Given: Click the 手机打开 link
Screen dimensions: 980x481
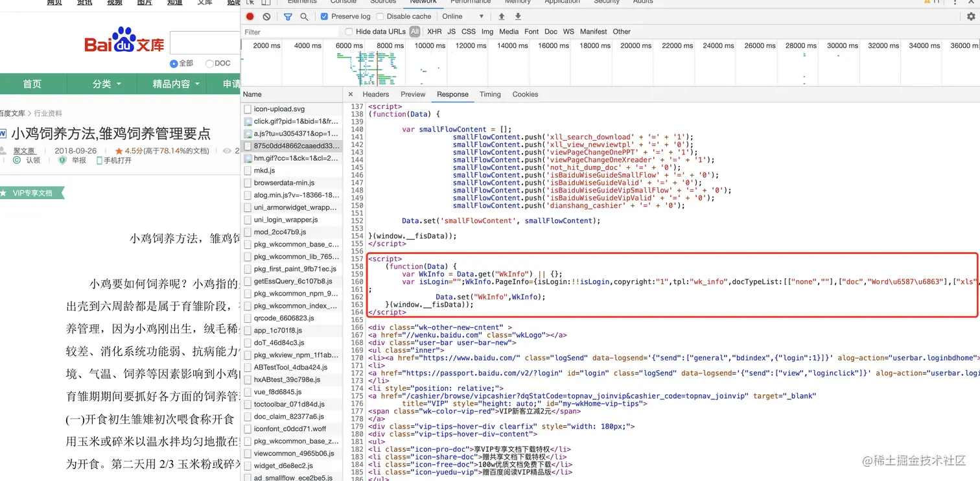Looking at the screenshot, I should (117, 160).
